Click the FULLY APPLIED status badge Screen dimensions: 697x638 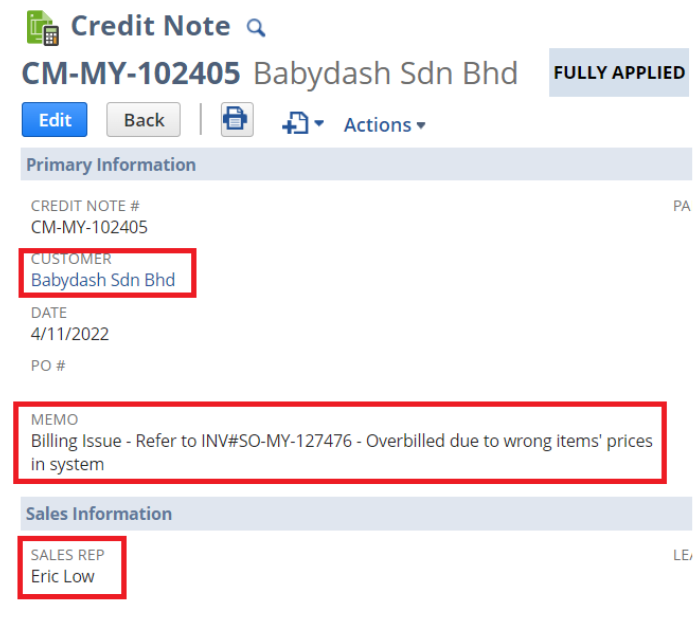pos(619,72)
